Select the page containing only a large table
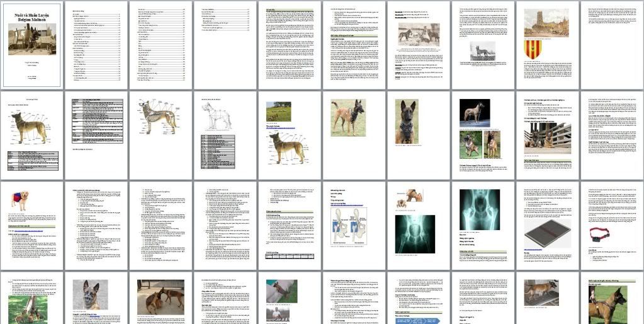Viewport: 644px width, 324px height. coord(96,136)
